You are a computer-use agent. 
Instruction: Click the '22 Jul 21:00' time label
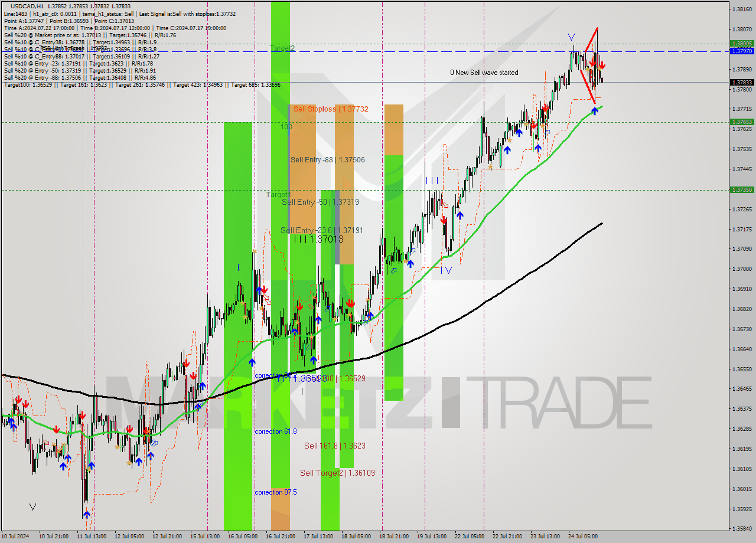pos(507,537)
